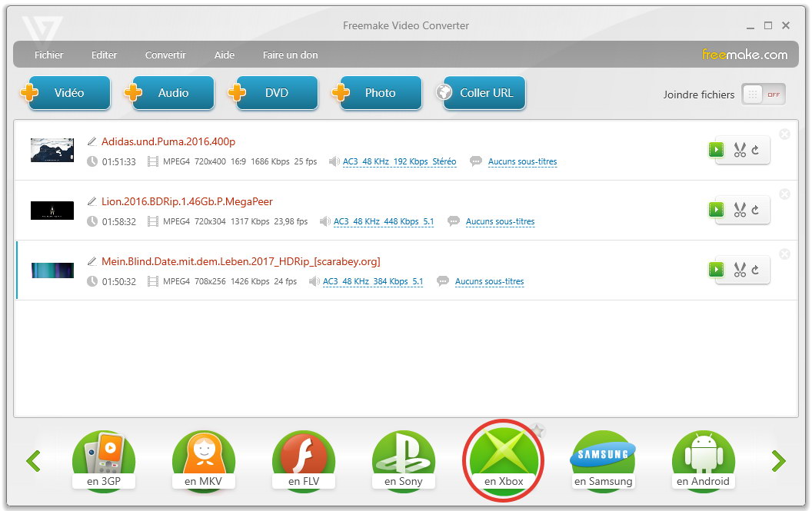Open subtitles options for Adidas.und.Puma

523,161
